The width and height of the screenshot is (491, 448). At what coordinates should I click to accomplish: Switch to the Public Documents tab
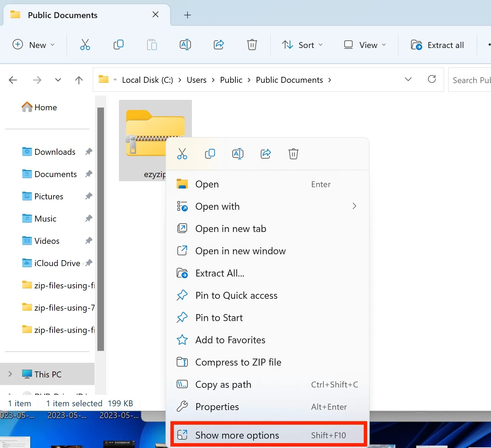coord(62,15)
